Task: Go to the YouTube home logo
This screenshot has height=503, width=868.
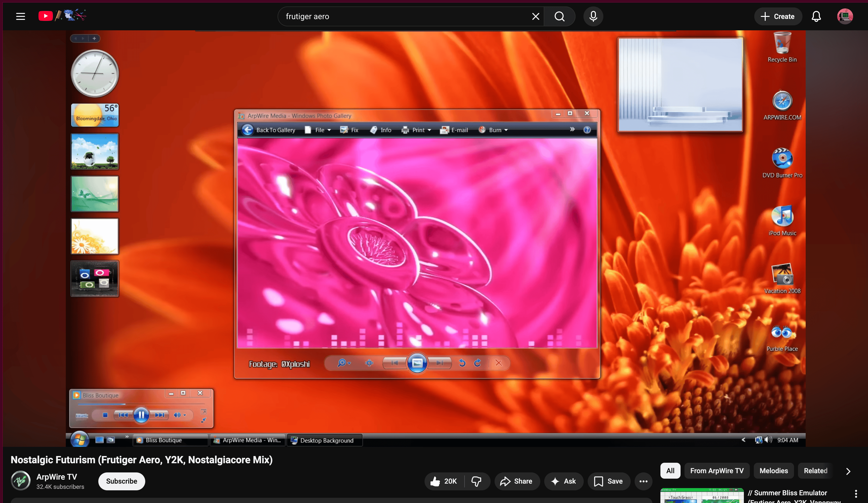Action: (62, 16)
